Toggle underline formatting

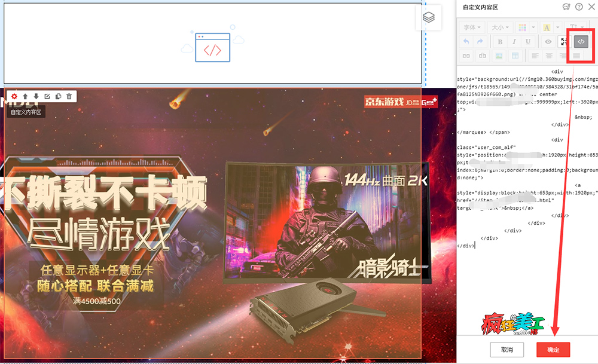point(528,42)
